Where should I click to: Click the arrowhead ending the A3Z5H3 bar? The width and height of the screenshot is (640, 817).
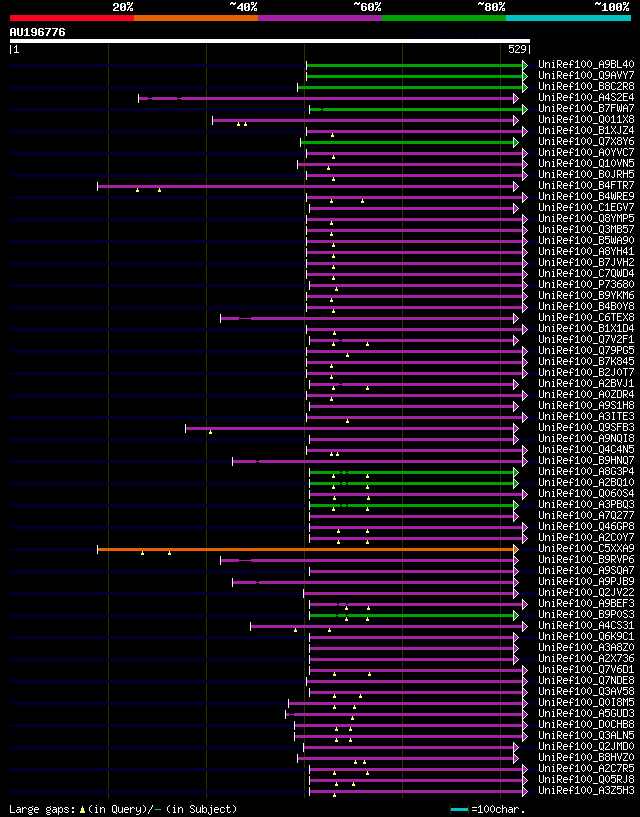point(525,791)
